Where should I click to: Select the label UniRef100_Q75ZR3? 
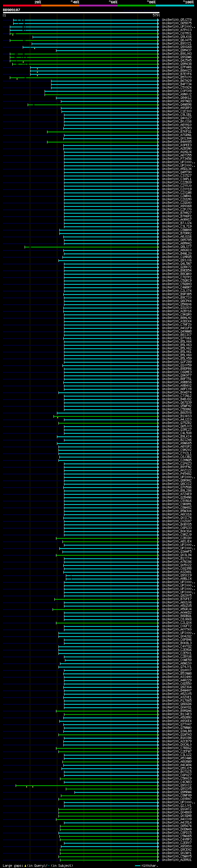[x=177, y=128]
